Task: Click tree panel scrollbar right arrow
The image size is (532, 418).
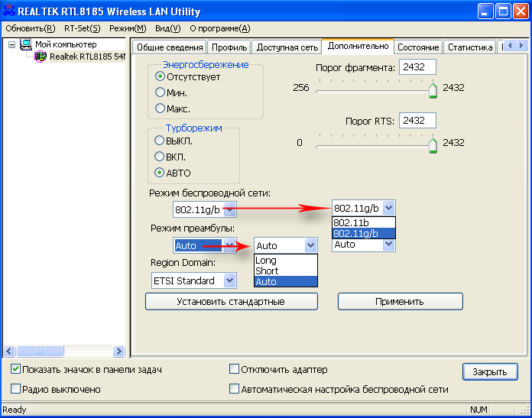Action: click(x=118, y=351)
